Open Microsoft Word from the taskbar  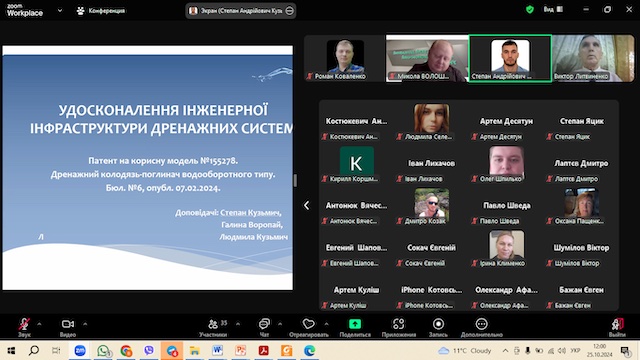(218, 351)
